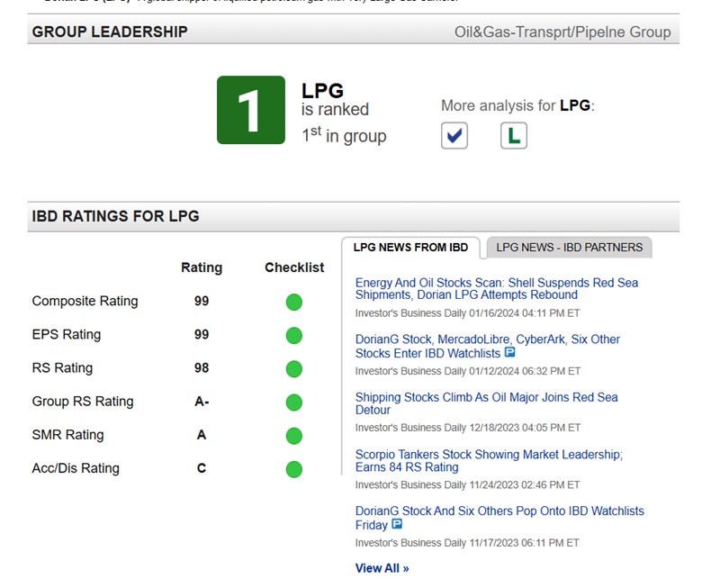Click the SMR Rating green checklist dot
The width and height of the screenshot is (702, 588).
[x=294, y=436]
